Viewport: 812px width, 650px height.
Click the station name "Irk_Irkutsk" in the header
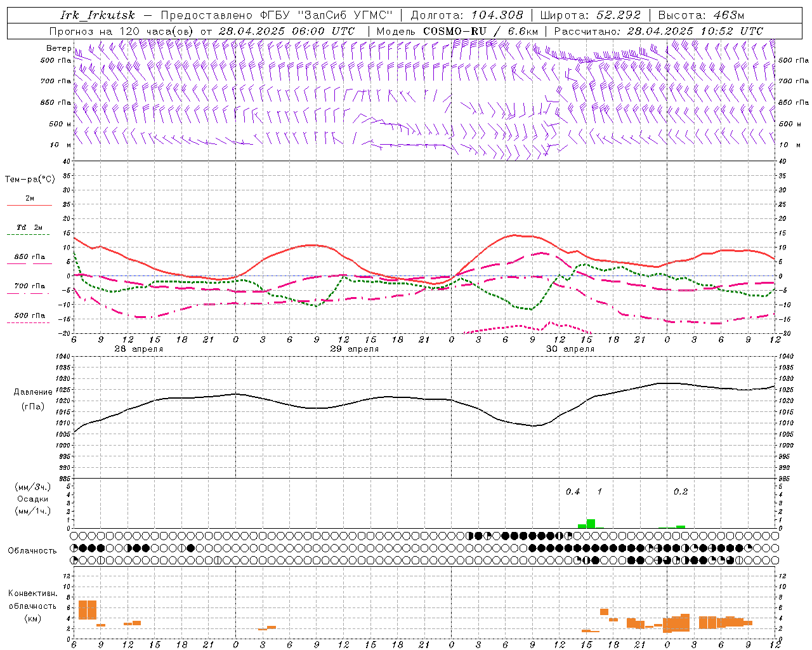[97, 15]
